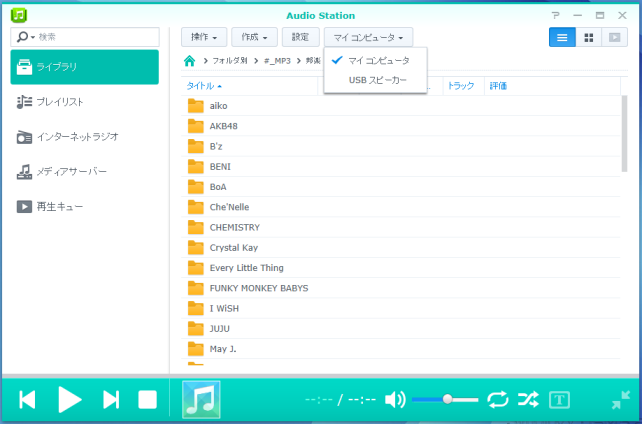Select the Every Little Thing row text

pos(246,268)
